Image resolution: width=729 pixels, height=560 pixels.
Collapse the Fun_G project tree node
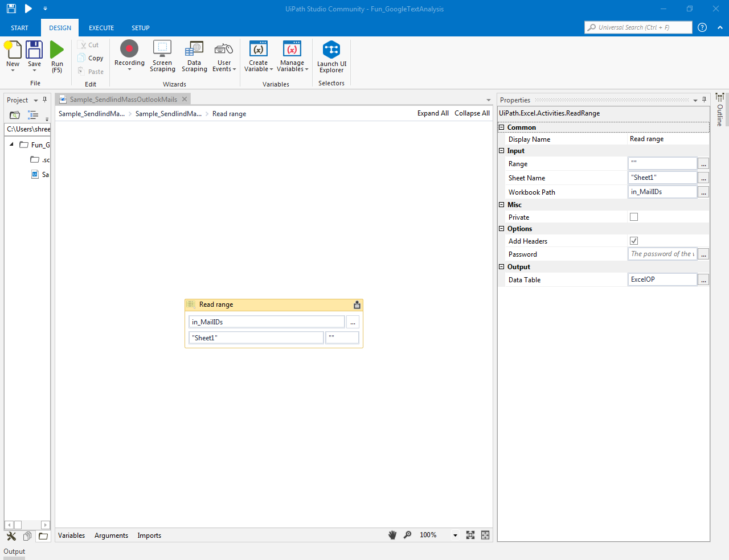(11, 145)
